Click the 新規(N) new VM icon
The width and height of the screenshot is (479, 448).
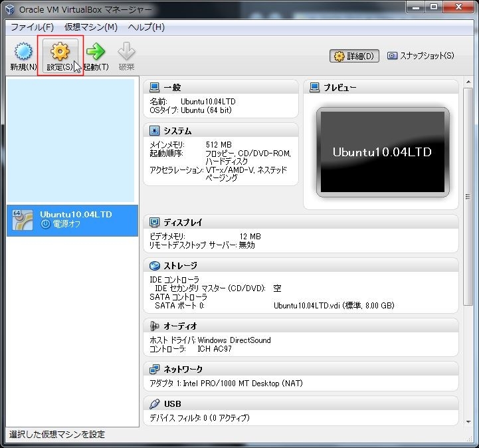pyautogui.click(x=23, y=51)
